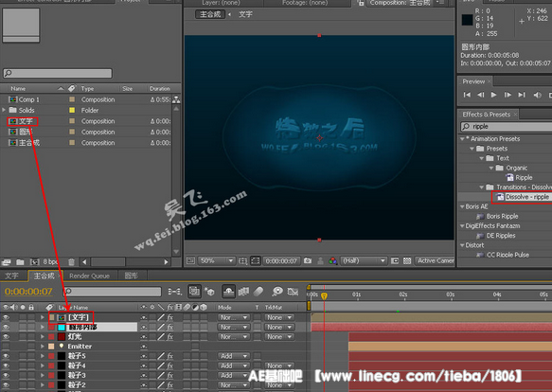This screenshot has height=392, width=552.
Task: Expand the [文字] layer properties
Action: (43, 317)
